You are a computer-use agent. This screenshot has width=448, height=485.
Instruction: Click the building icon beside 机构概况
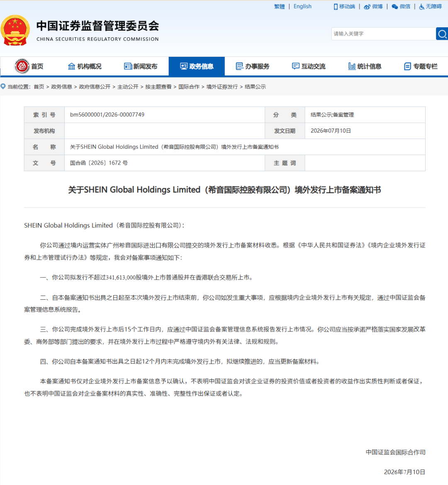point(71,66)
